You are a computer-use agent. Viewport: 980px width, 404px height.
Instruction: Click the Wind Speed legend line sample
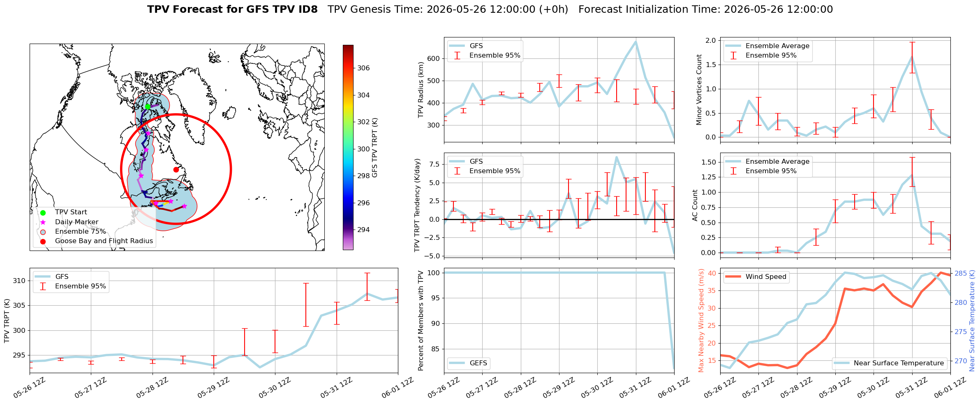click(733, 277)
